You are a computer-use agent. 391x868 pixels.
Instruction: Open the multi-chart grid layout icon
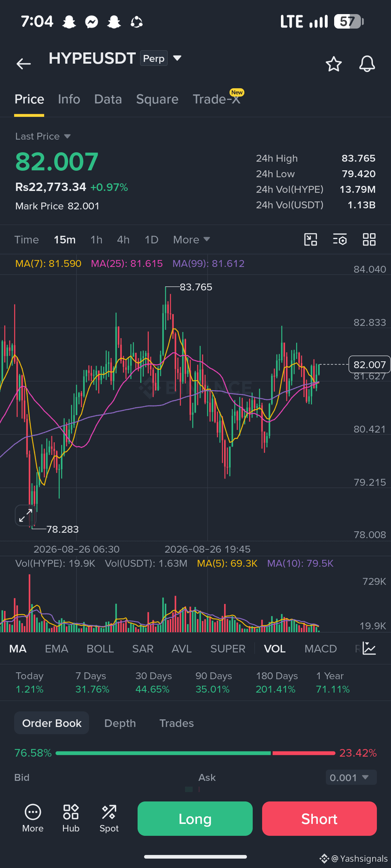[369, 239]
